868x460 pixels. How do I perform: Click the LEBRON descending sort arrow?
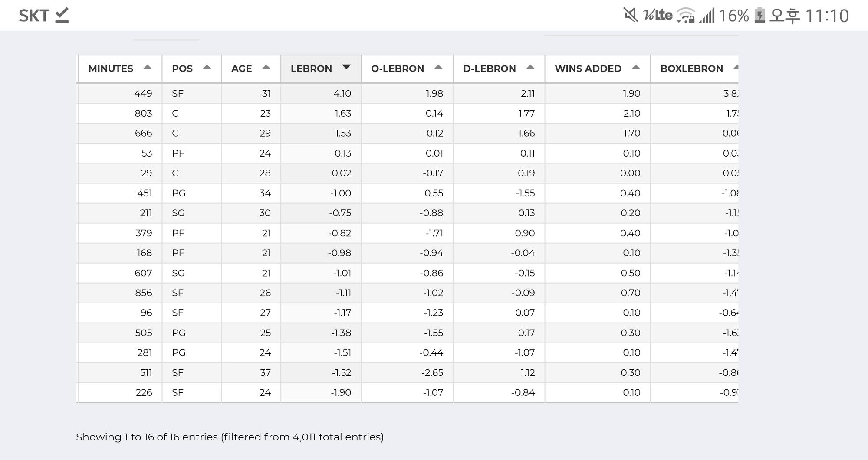346,67
